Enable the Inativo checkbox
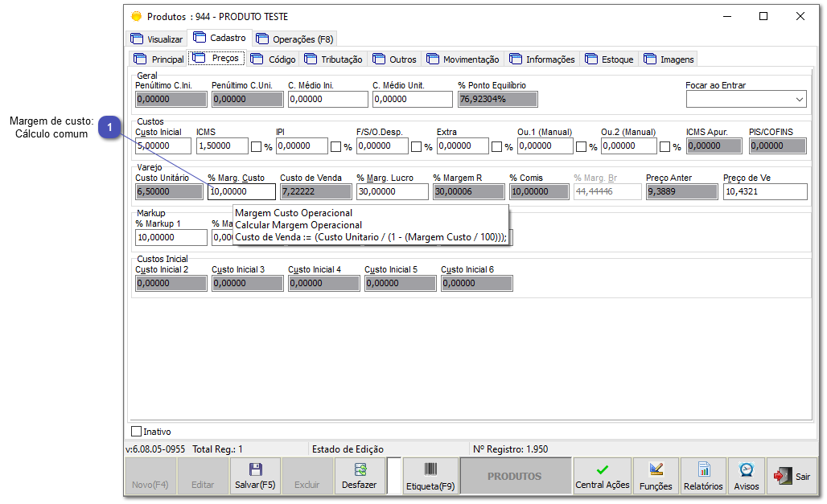The height and width of the screenshot is (504, 827). (136, 432)
